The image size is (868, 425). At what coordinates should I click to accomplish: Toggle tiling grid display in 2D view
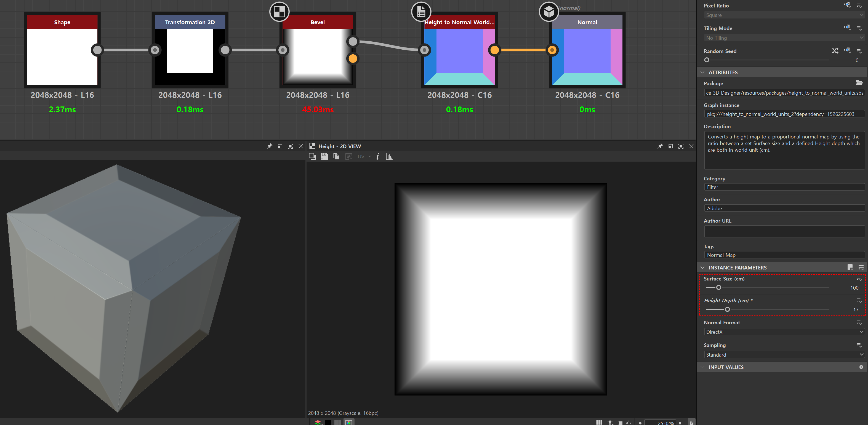tap(599, 423)
